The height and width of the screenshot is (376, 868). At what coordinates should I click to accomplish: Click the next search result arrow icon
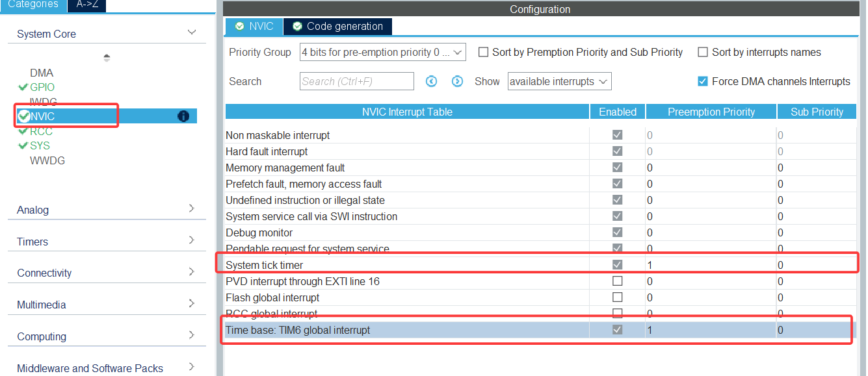[457, 81]
